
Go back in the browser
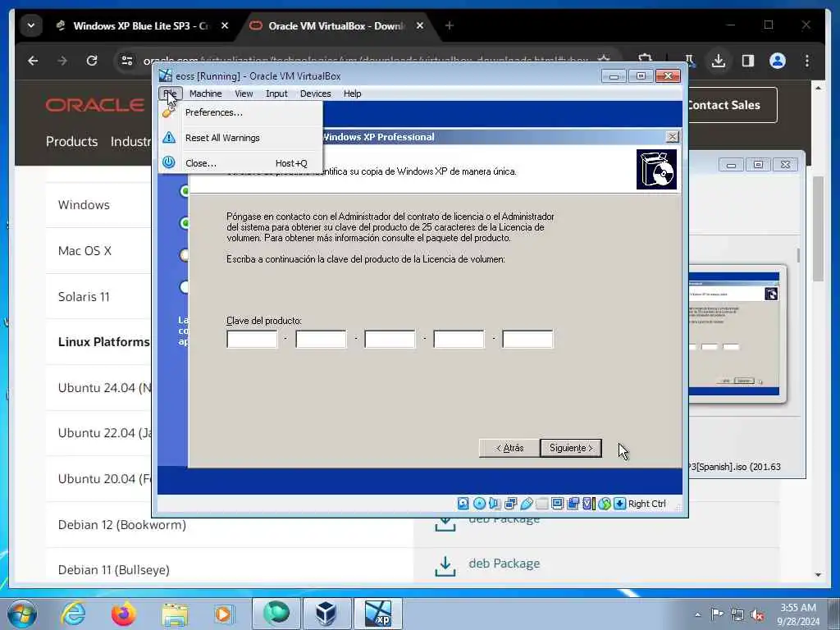[x=33, y=61]
